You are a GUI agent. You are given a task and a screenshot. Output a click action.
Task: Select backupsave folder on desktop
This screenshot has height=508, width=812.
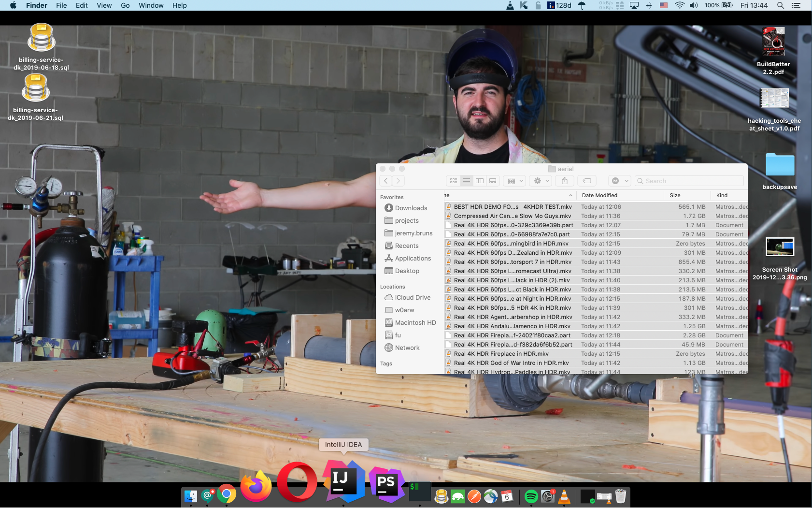point(780,171)
